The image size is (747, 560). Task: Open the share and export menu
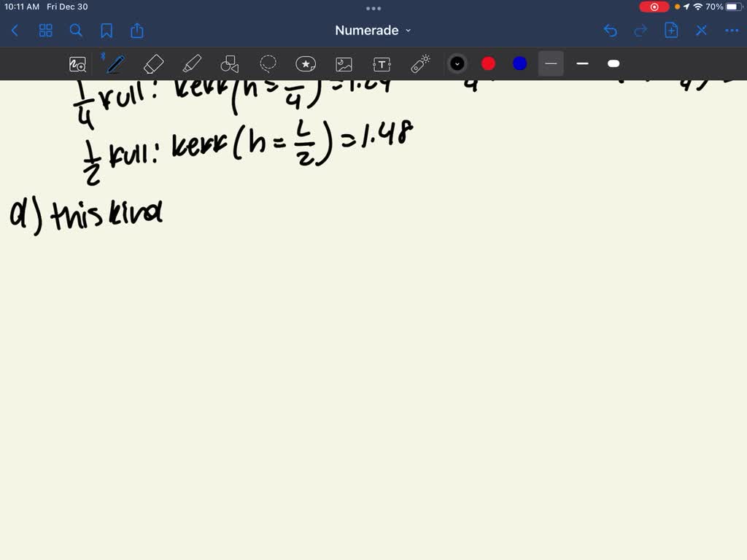click(x=137, y=31)
